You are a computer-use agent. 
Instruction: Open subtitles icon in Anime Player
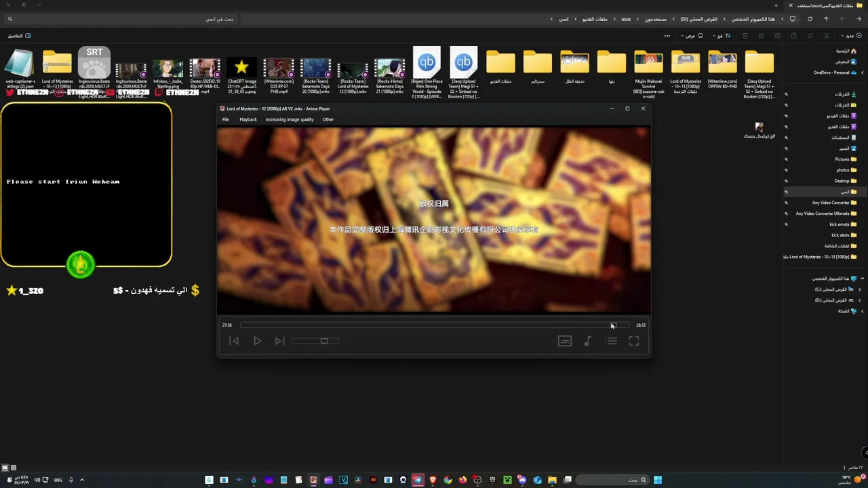click(x=565, y=341)
